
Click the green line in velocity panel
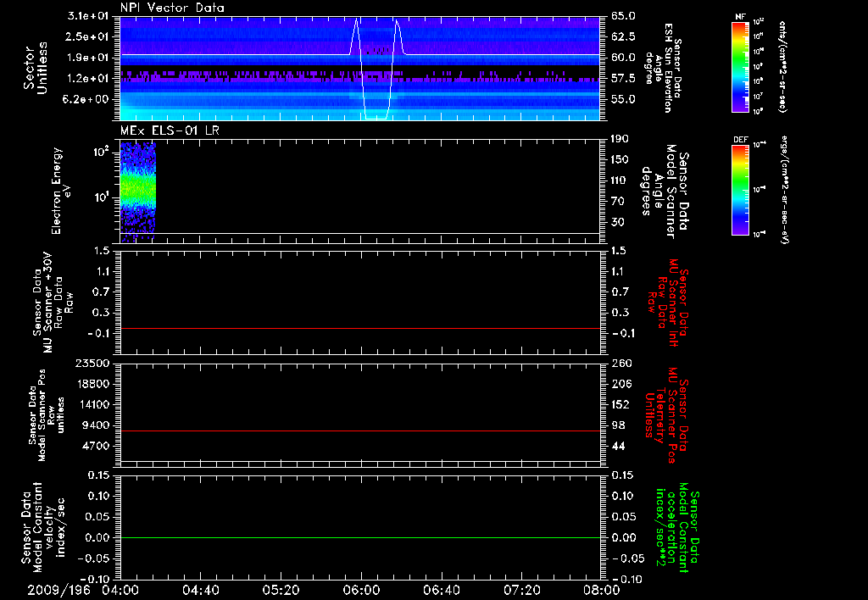pos(360,537)
